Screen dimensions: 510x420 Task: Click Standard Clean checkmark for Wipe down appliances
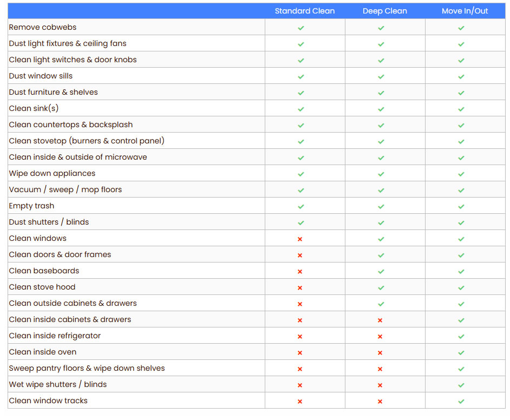pos(301,174)
